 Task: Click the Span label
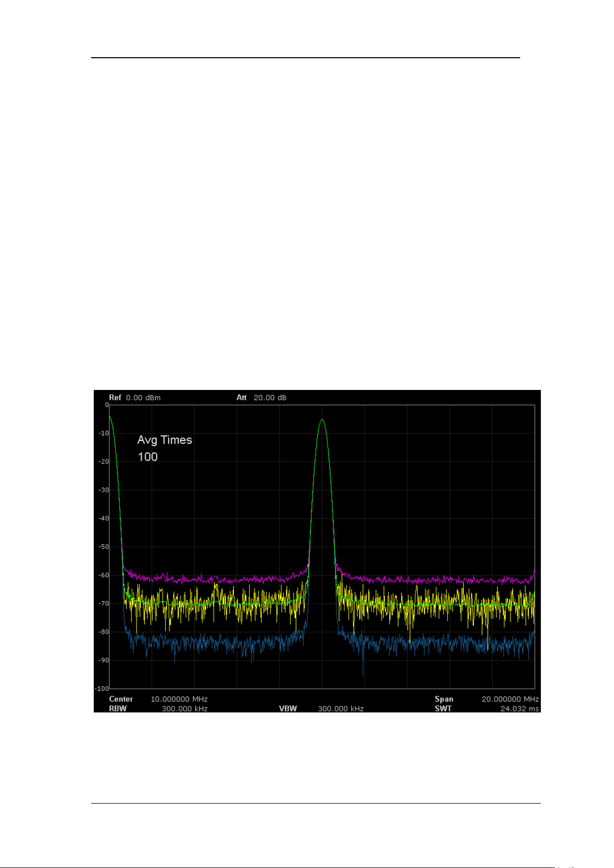tap(444, 699)
